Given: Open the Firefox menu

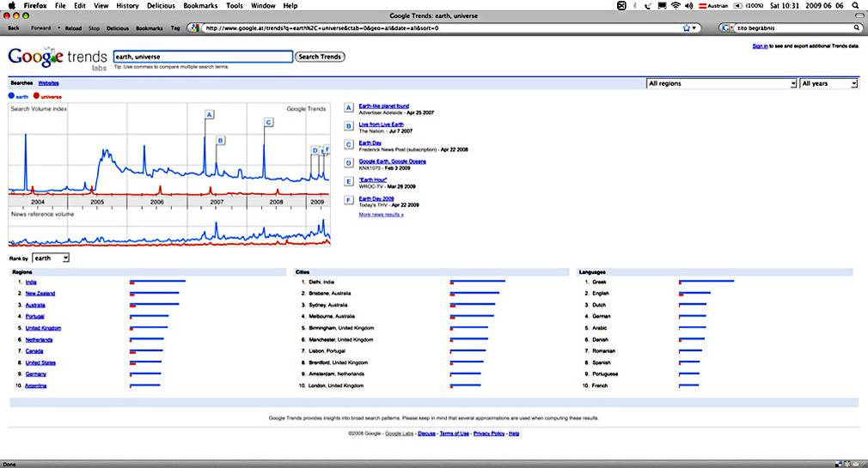Looking at the screenshot, I should [x=35, y=5].
